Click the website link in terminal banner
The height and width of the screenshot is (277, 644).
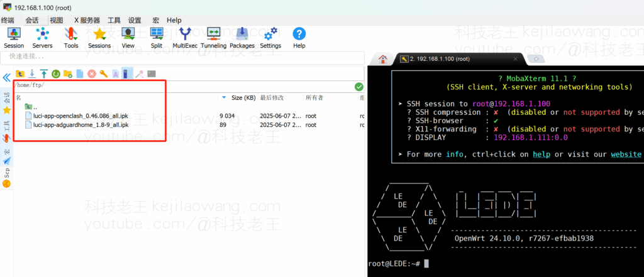coord(626,155)
